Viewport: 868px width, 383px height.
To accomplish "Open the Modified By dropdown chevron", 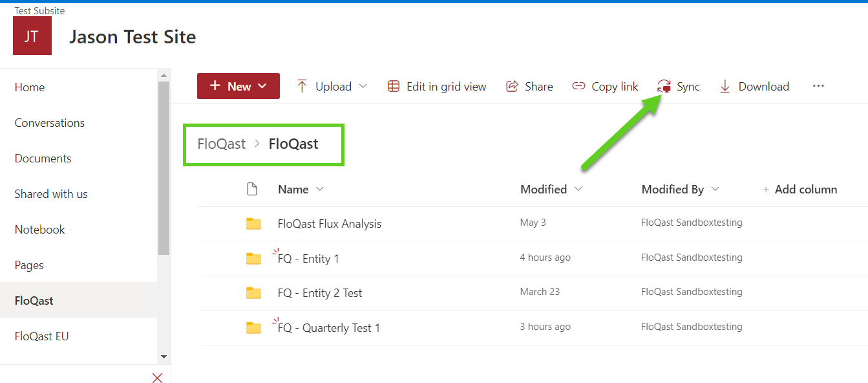I will [714, 189].
